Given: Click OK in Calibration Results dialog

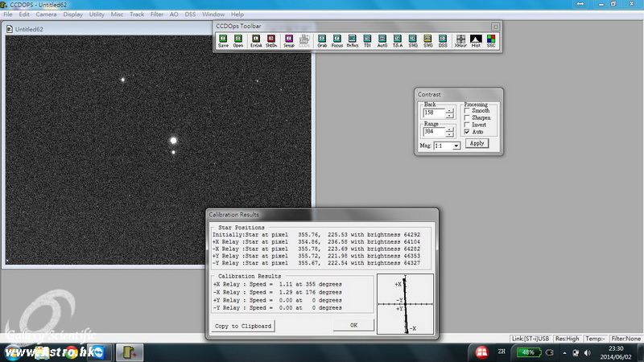Looking at the screenshot, I should (x=353, y=325).
